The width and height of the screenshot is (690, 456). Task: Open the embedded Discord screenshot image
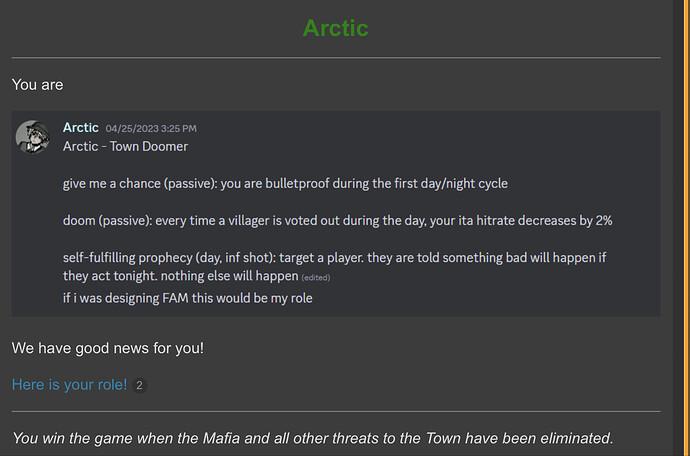336,213
